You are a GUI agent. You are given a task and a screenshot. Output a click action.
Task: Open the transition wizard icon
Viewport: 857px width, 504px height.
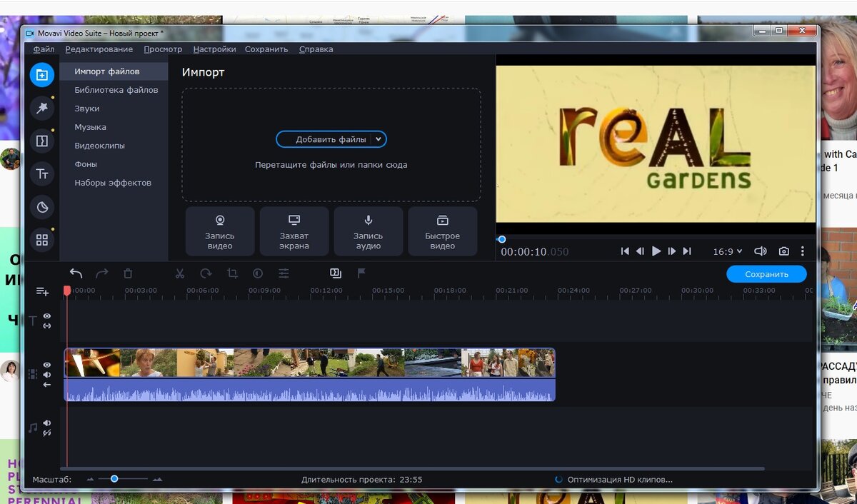point(336,273)
